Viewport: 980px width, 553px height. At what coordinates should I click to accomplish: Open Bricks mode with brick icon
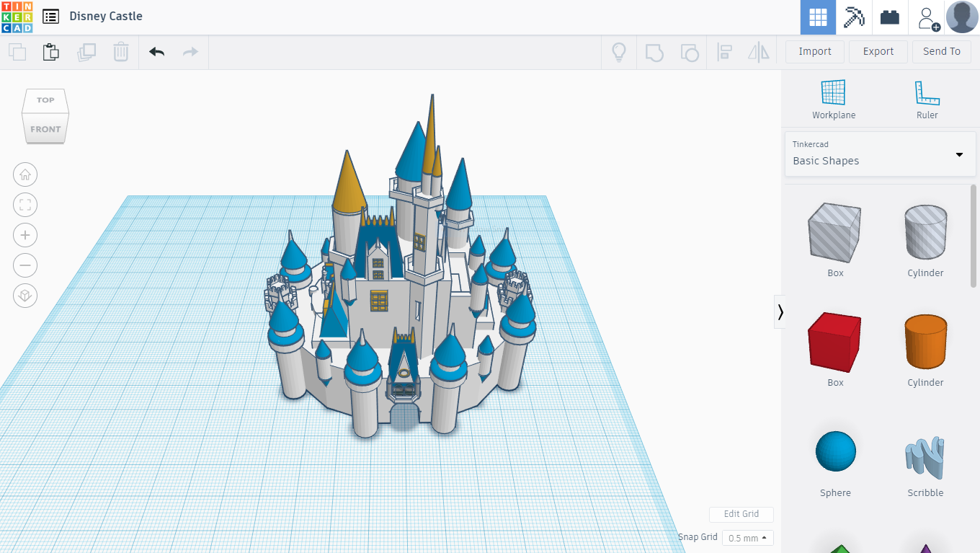click(890, 17)
